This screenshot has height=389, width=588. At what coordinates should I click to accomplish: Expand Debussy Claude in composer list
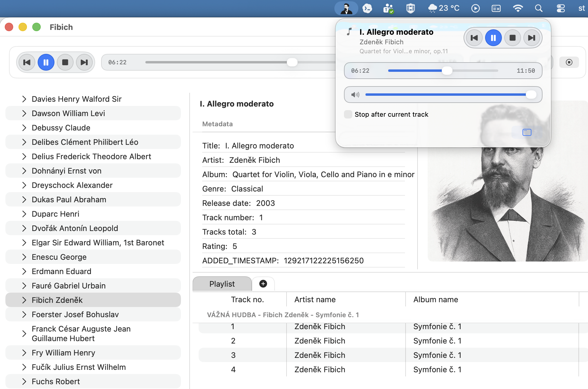tap(24, 128)
